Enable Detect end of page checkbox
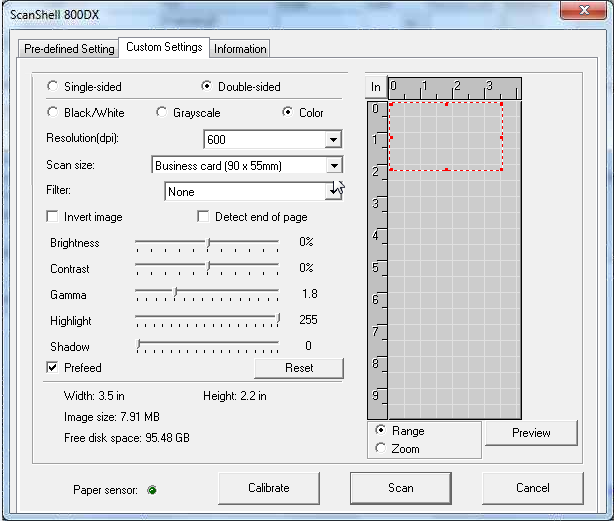This screenshot has height=521, width=614. [x=203, y=216]
